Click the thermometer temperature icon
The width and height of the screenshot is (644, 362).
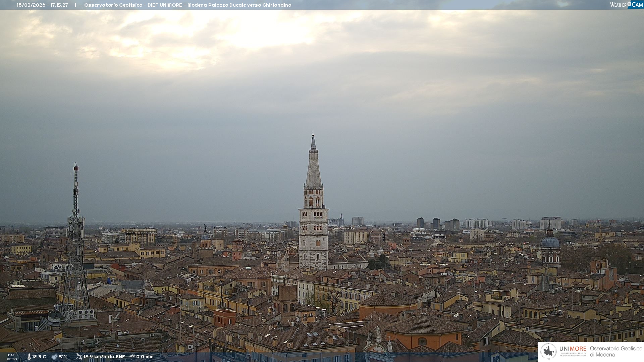(29, 357)
